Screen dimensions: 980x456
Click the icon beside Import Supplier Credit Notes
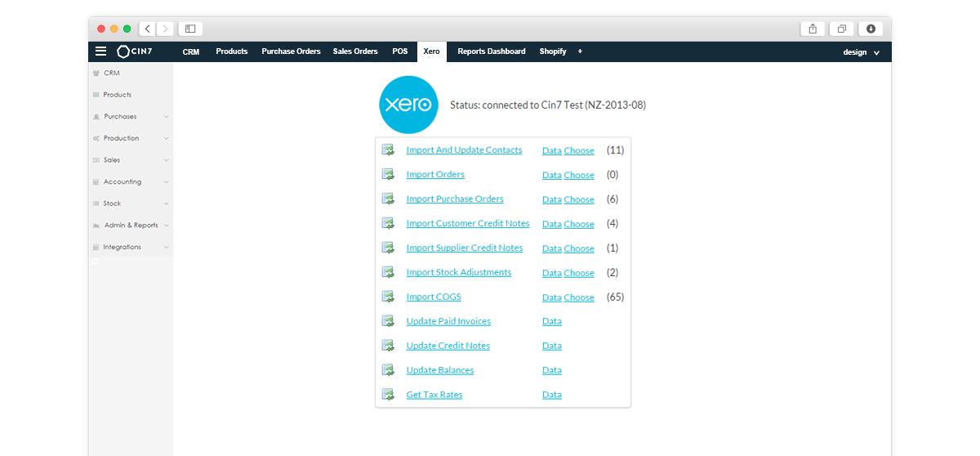[388, 248]
